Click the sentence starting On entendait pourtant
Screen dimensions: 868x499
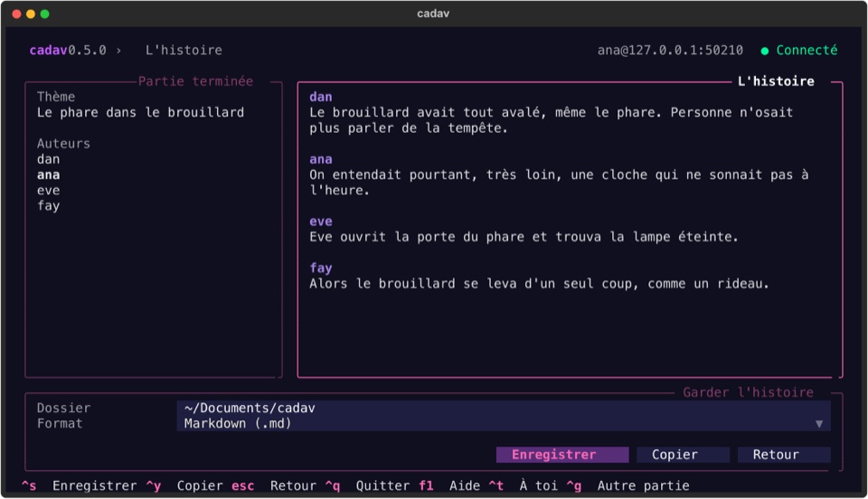[559, 183]
